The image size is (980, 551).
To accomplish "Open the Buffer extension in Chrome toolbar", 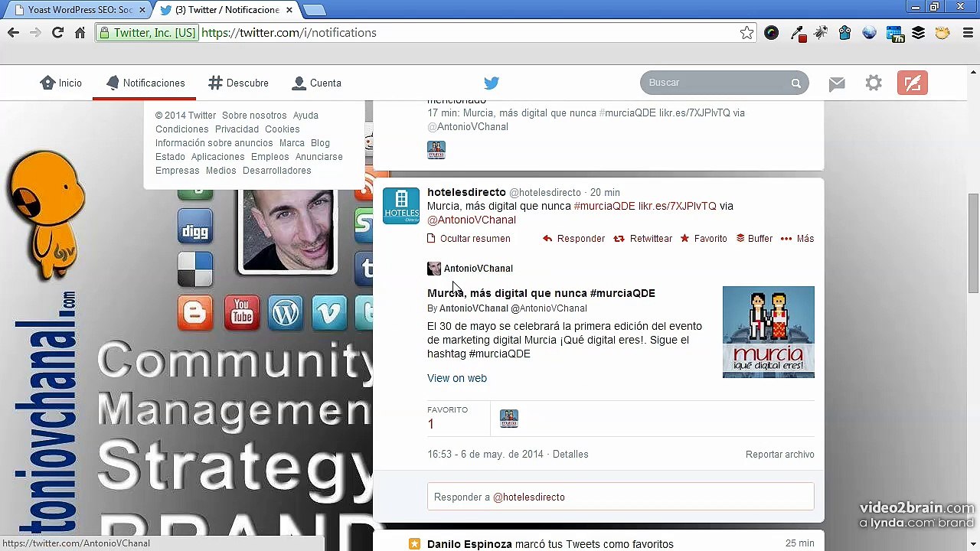I will point(918,33).
